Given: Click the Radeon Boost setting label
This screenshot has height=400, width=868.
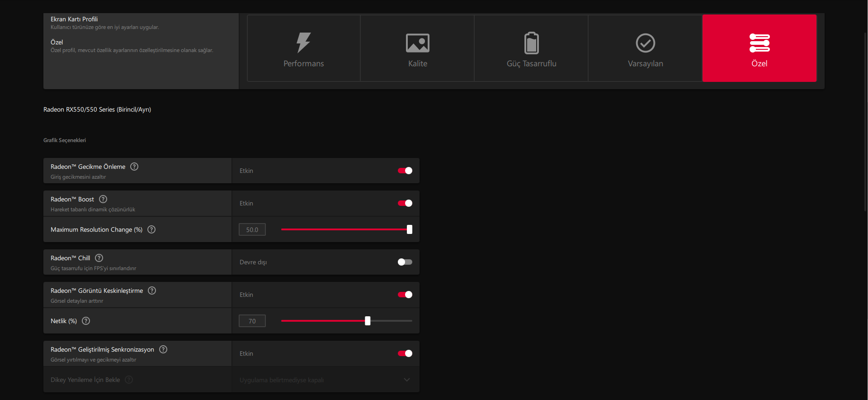Looking at the screenshot, I should point(72,199).
